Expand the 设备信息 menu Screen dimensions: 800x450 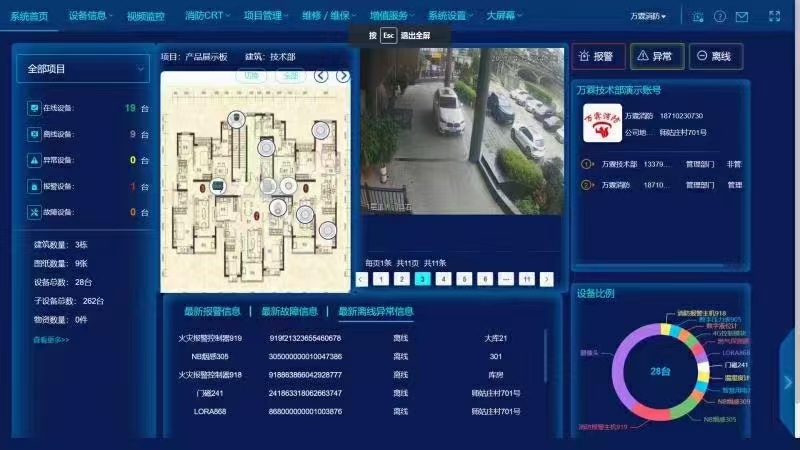(91, 16)
